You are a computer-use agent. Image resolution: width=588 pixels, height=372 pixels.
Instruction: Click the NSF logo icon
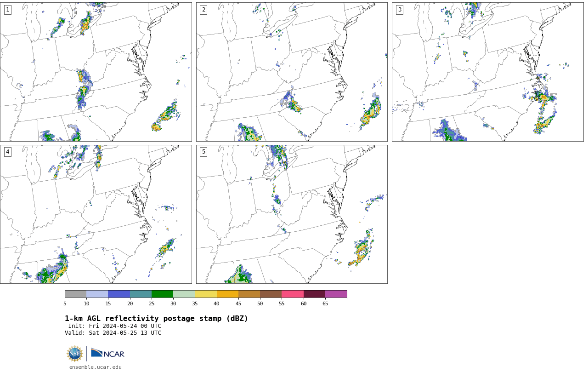pyautogui.click(x=75, y=354)
